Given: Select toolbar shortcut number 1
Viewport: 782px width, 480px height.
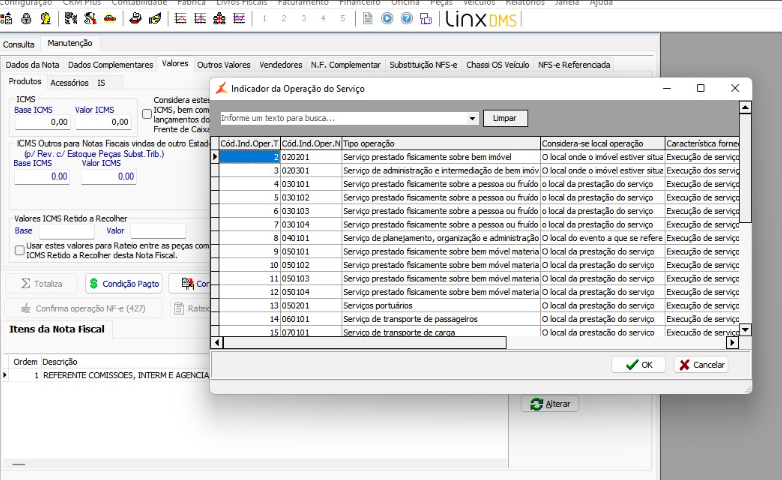Looking at the screenshot, I should 264,18.
